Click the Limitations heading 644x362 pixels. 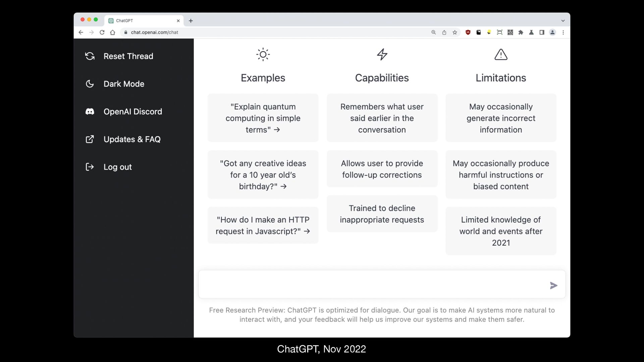501,78
